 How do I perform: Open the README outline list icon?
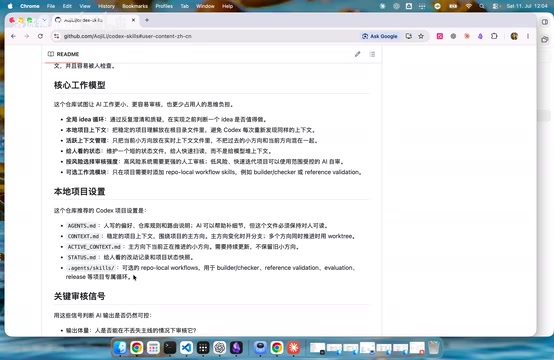[372, 54]
